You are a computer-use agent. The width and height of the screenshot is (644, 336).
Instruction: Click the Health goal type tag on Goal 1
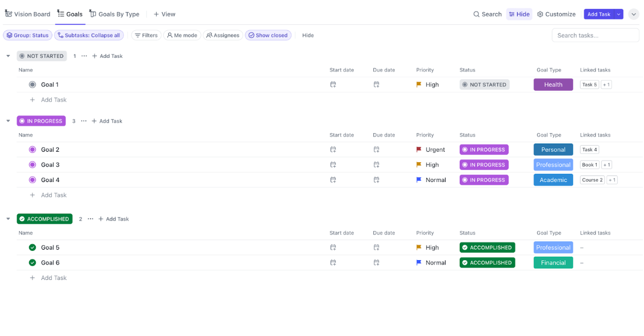pos(553,85)
